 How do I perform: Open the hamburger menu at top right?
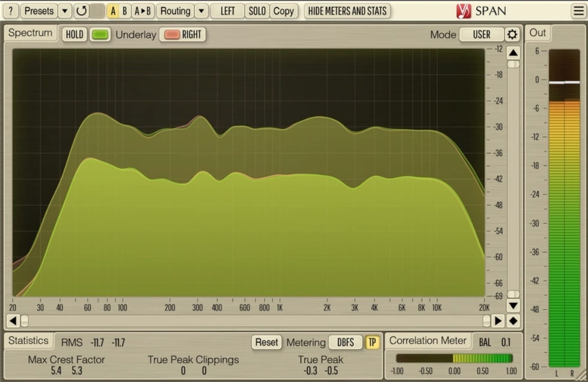578,10
